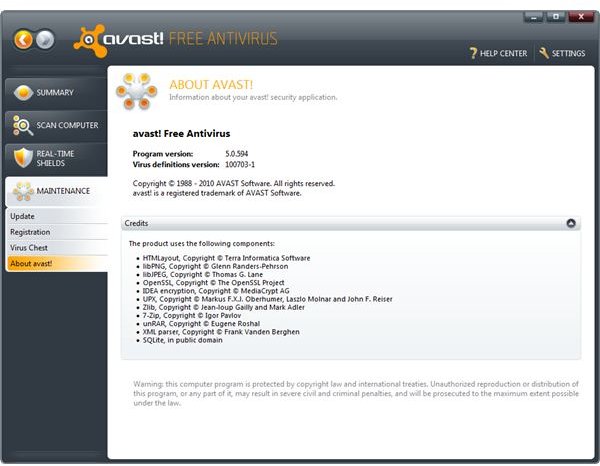Click the About avast! header icon
The image size is (600, 466).
click(x=137, y=91)
